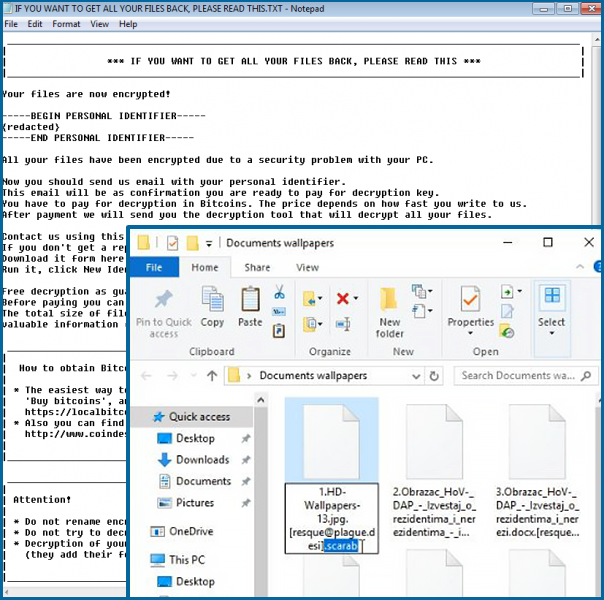604x600 pixels.
Task: Click the Edit icon in Open group
Action: 507,311
